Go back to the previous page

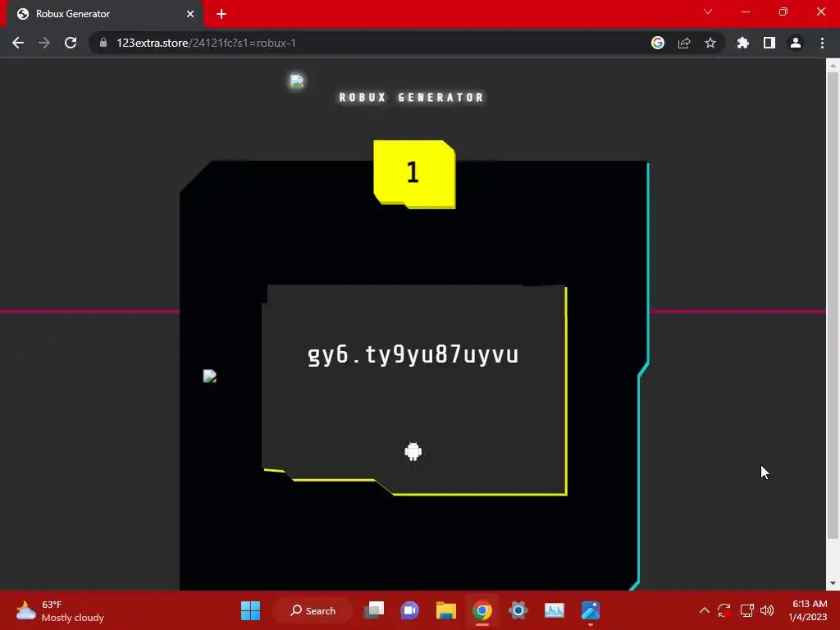click(18, 43)
